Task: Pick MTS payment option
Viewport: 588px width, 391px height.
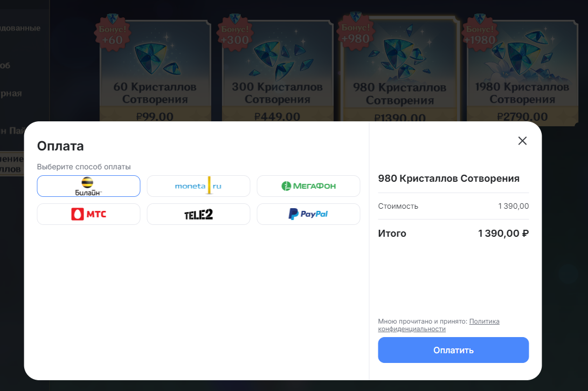Action: pos(88,214)
